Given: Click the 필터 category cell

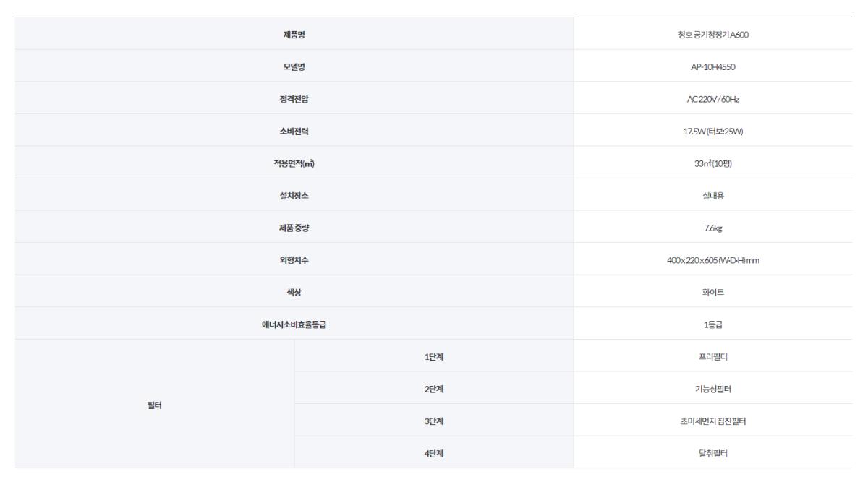Looking at the screenshot, I should (154, 404).
